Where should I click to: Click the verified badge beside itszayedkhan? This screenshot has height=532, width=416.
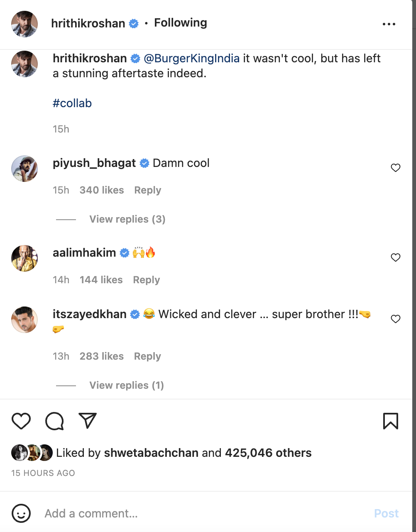135,314
